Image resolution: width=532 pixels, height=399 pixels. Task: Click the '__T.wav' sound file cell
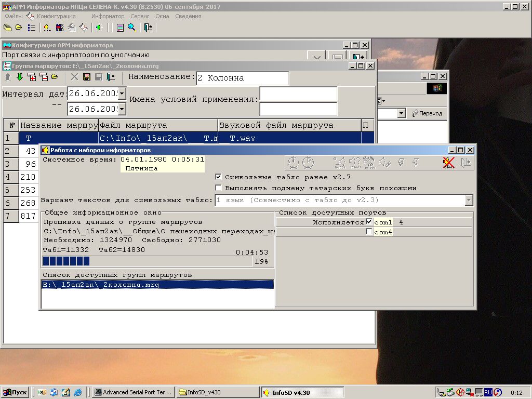(289, 138)
